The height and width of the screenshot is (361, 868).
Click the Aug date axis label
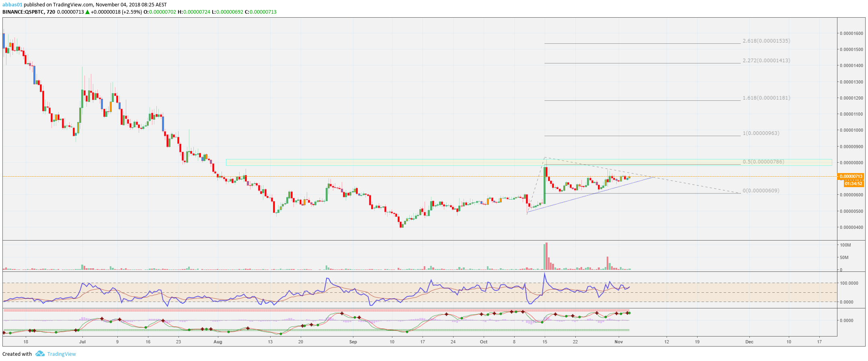click(218, 342)
